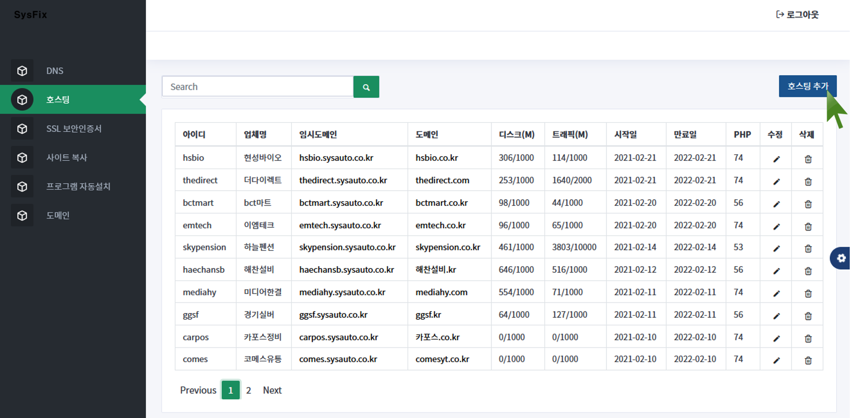Screen dimensions: 868x418
Task: Delete the bctmart hosting entry
Action: click(x=808, y=204)
